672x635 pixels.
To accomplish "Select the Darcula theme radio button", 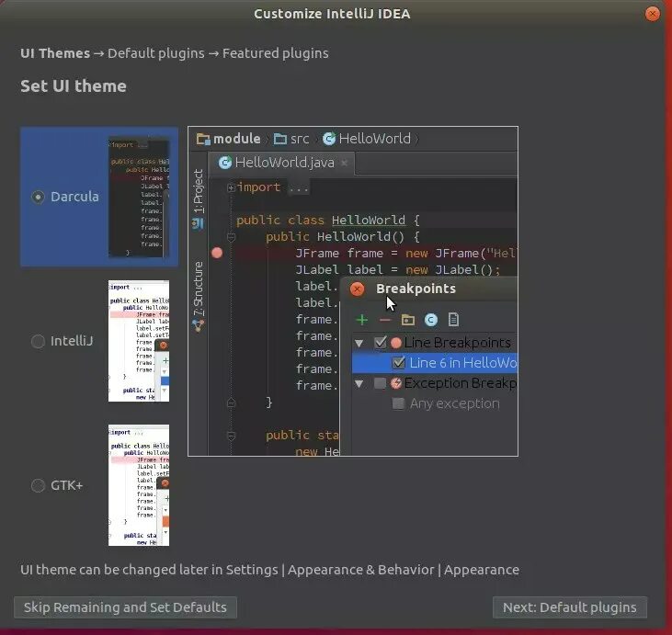I will [x=38, y=197].
